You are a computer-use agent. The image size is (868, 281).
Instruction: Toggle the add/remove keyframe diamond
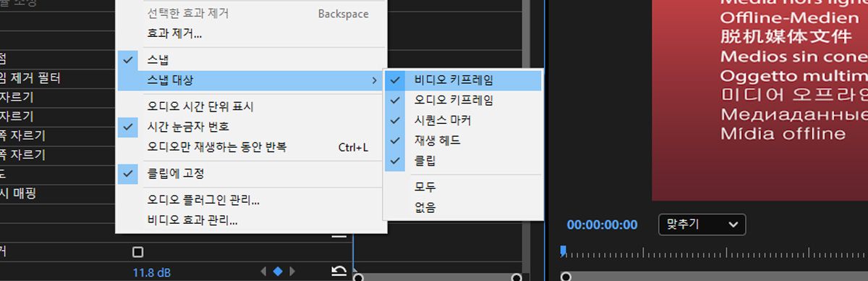pos(278,272)
